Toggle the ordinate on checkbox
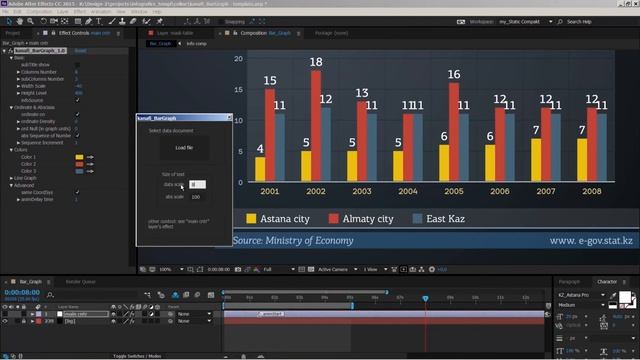This screenshot has height=360, width=640. click(78, 114)
